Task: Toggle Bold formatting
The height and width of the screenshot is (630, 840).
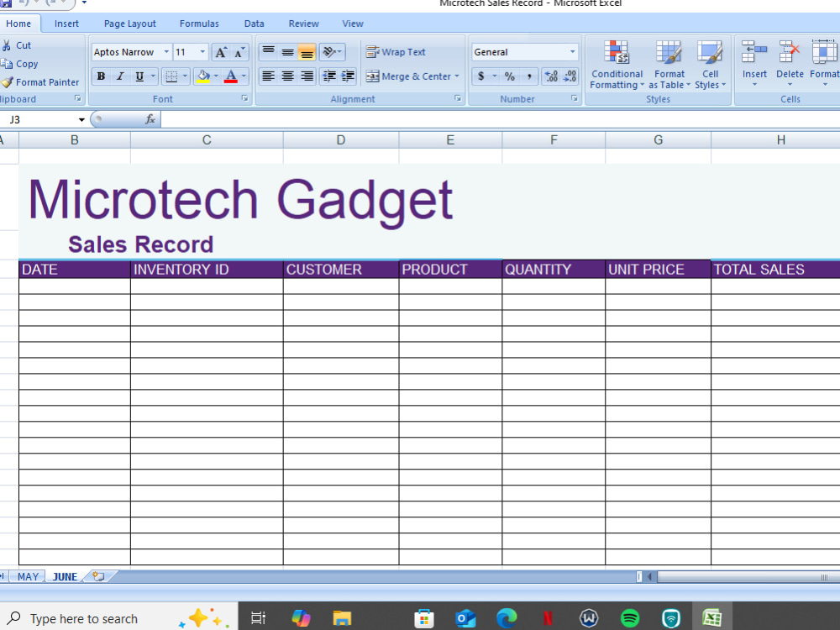Action: coord(101,76)
